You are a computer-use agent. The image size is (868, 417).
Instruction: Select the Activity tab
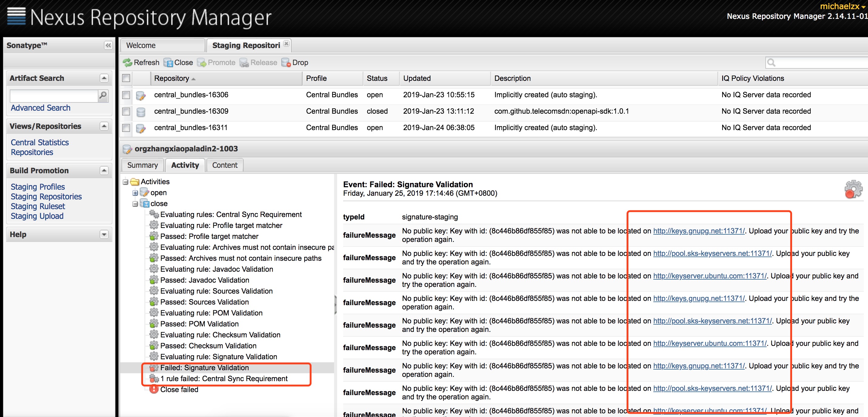tap(185, 165)
